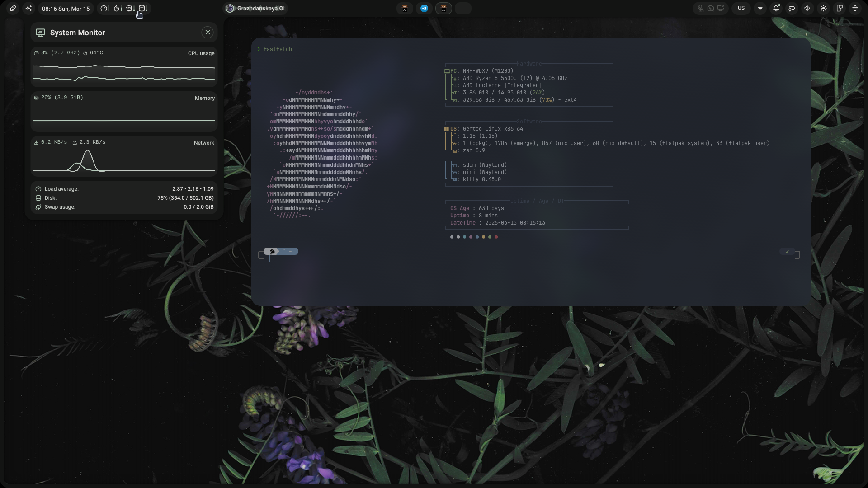The width and height of the screenshot is (868, 488).
Task: Click the memory chip bar icon
Action: (129, 9)
